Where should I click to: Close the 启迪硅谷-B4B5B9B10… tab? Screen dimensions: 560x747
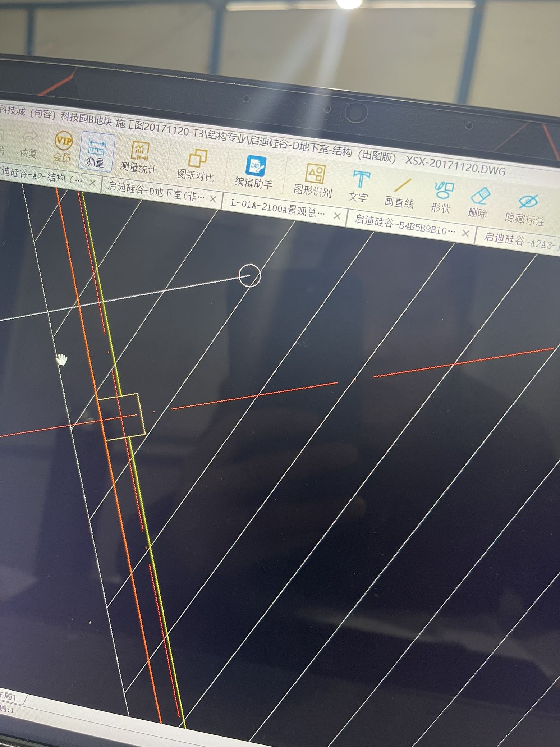(465, 233)
